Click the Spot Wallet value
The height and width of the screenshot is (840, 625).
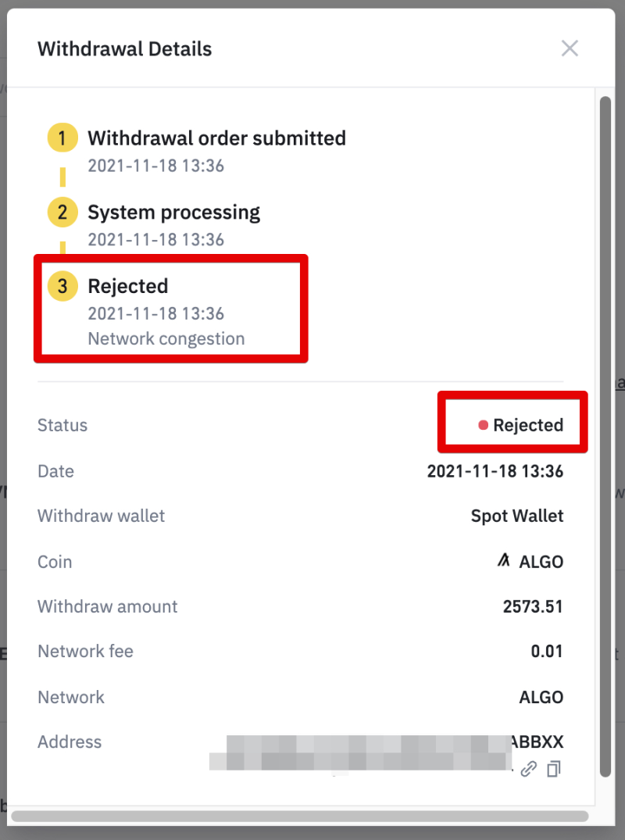(516, 516)
